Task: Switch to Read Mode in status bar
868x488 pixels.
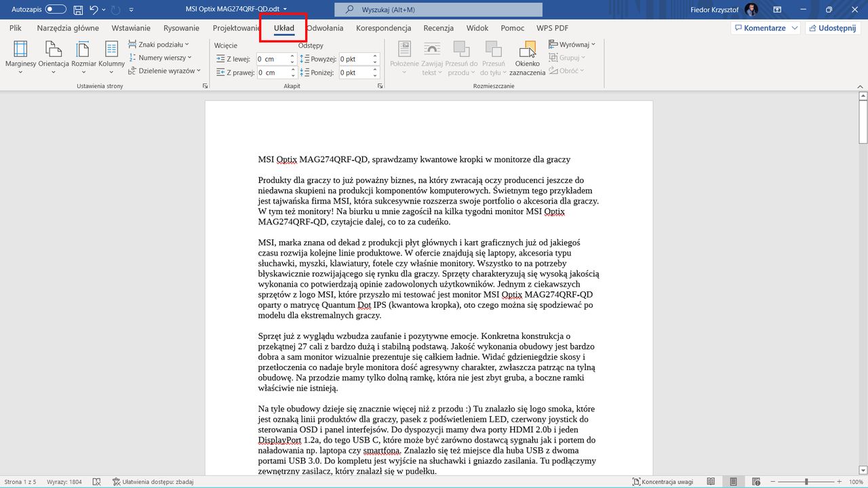Action: [710, 480]
